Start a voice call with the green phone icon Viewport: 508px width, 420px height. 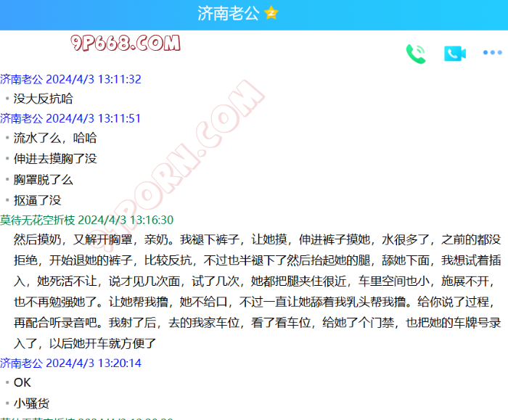(416, 54)
